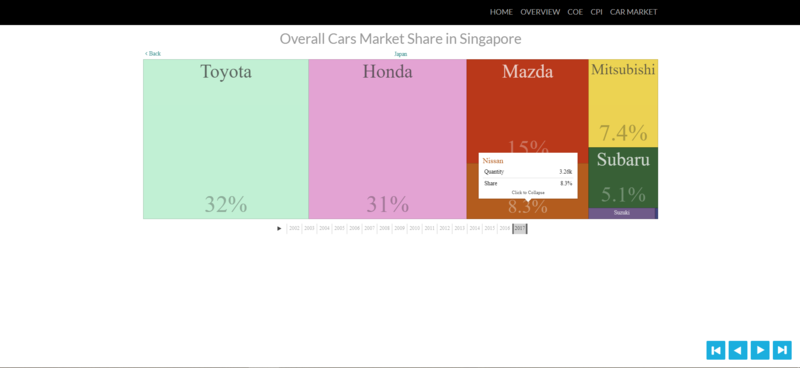This screenshot has width=800, height=368.
Task: Start the year timeline play button
Action: 279,228
